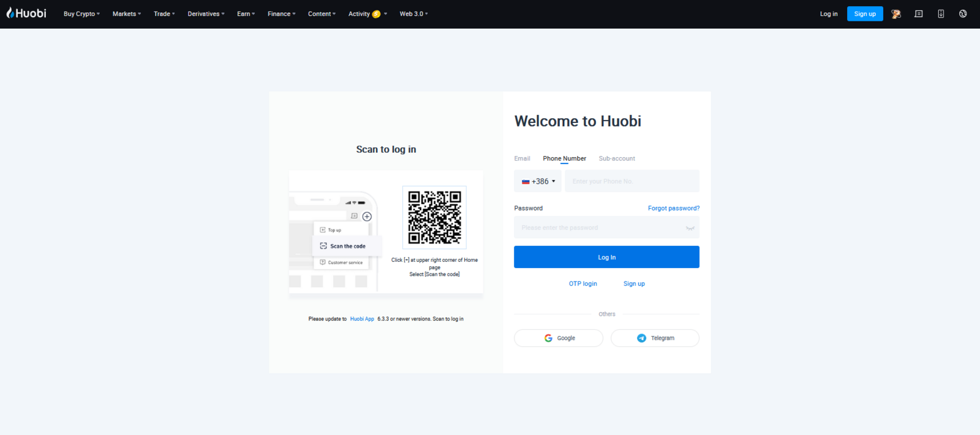Expand the Buy Crypto menu
The width and height of the screenshot is (980, 435).
click(x=81, y=13)
